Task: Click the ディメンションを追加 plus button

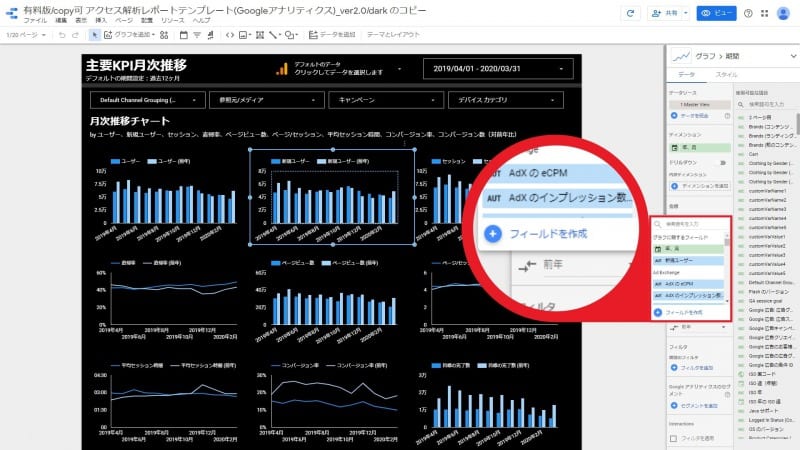Action: pos(674,186)
